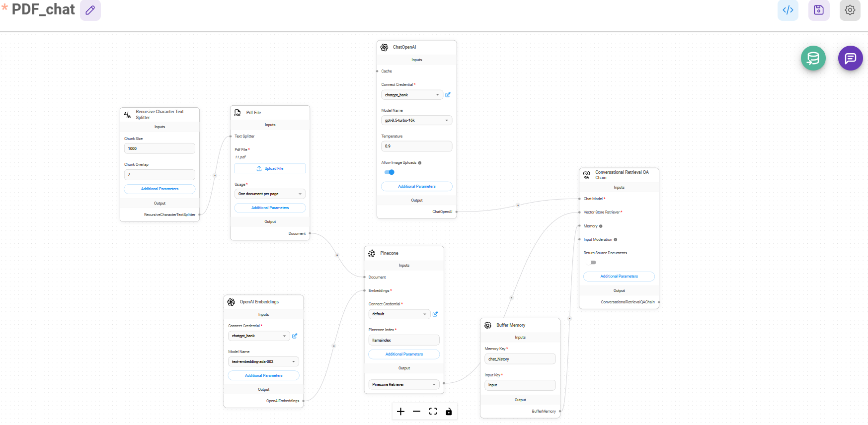Click the Temperature field showing 0.9

click(x=416, y=146)
